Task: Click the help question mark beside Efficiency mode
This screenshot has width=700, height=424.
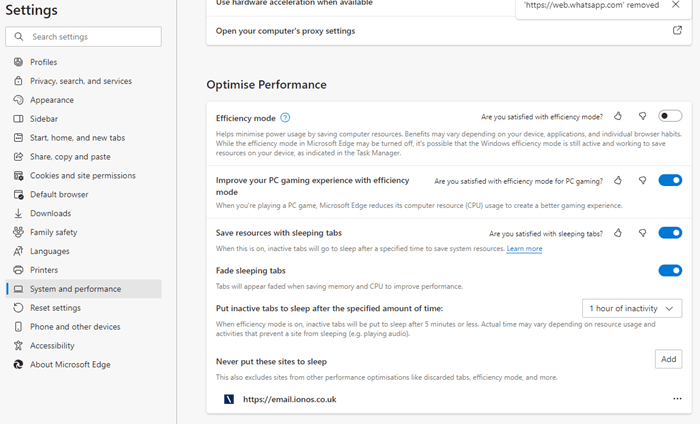Action: click(285, 118)
